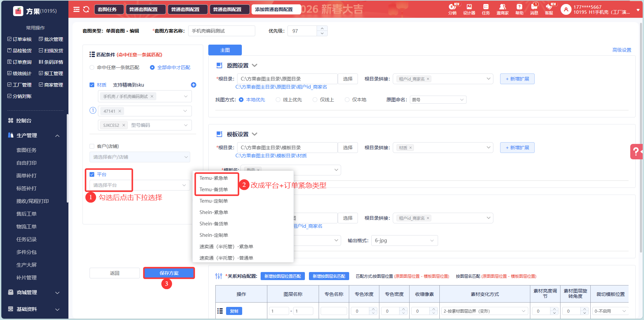
Task: Click the 保存方案 button
Action: (x=169, y=273)
